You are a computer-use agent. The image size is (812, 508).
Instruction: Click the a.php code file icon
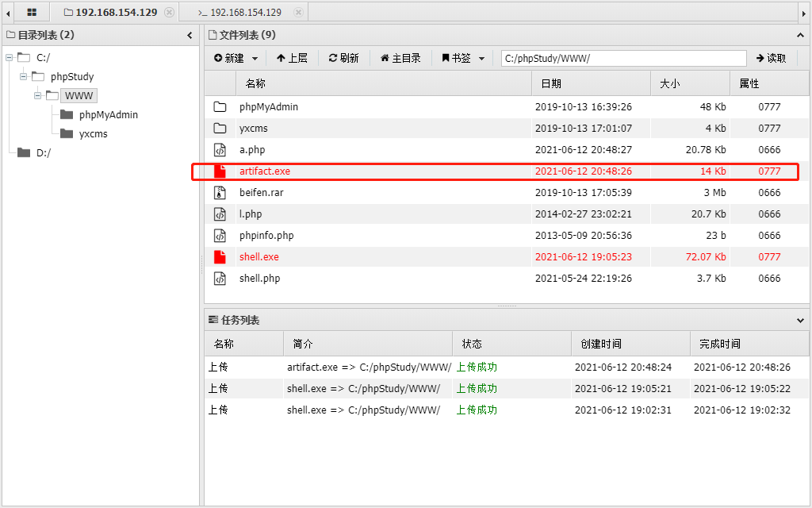click(220, 150)
